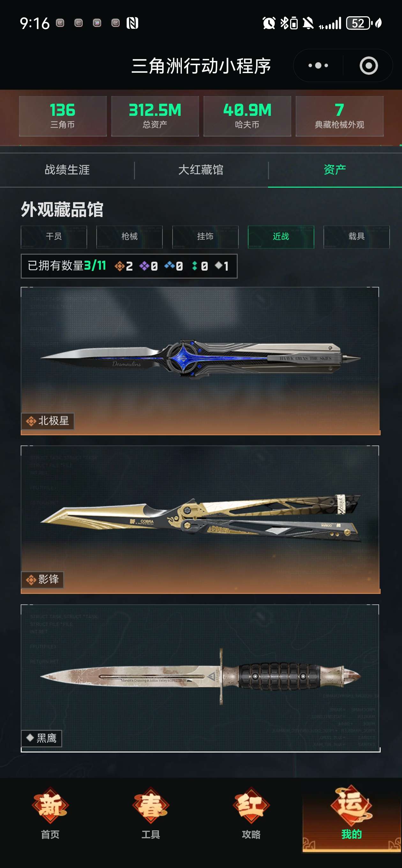Filter collection by 载具
402x868 pixels.
tap(356, 236)
